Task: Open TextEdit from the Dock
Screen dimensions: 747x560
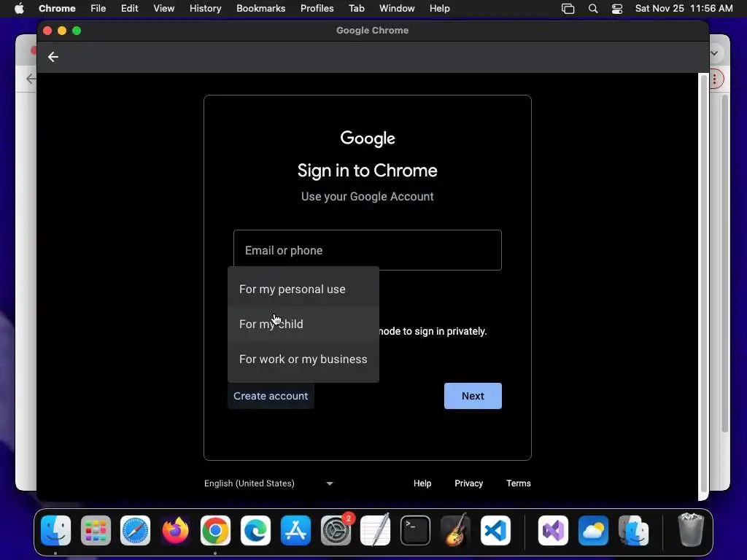Action: (x=376, y=531)
